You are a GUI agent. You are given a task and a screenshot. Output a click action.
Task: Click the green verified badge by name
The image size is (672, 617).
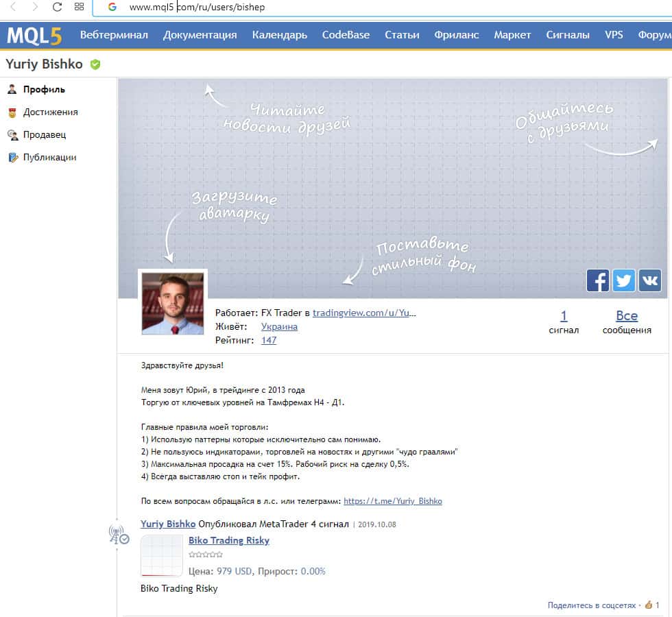(x=95, y=64)
